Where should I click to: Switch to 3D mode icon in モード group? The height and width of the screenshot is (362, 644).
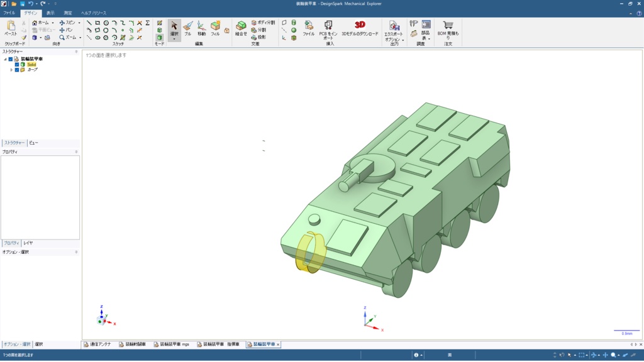pos(159,37)
